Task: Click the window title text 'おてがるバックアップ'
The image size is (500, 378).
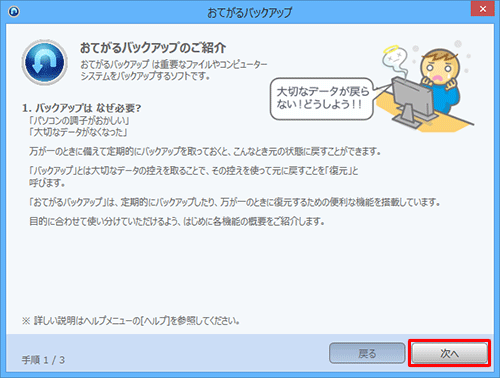Action: pos(250,13)
